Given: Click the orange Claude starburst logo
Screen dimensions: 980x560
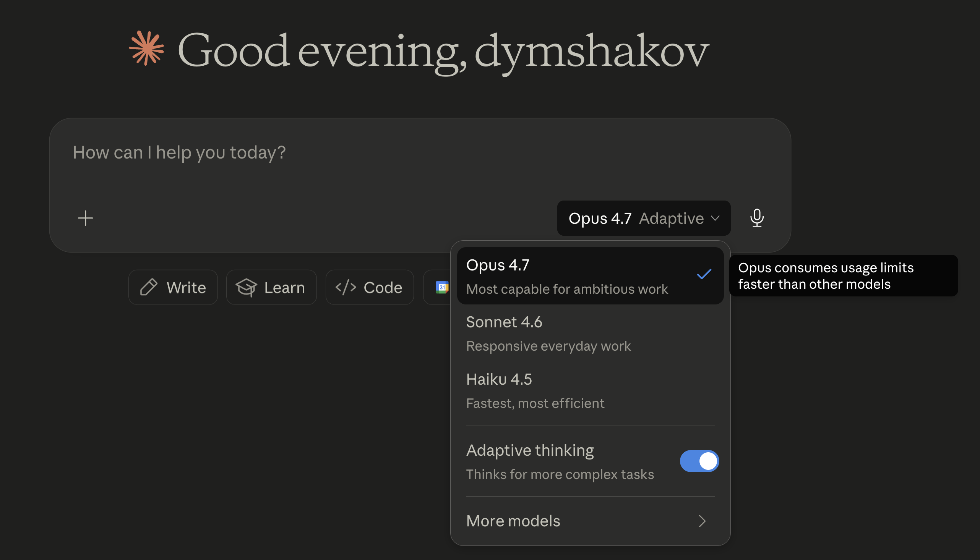Looking at the screenshot, I should pos(147,48).
